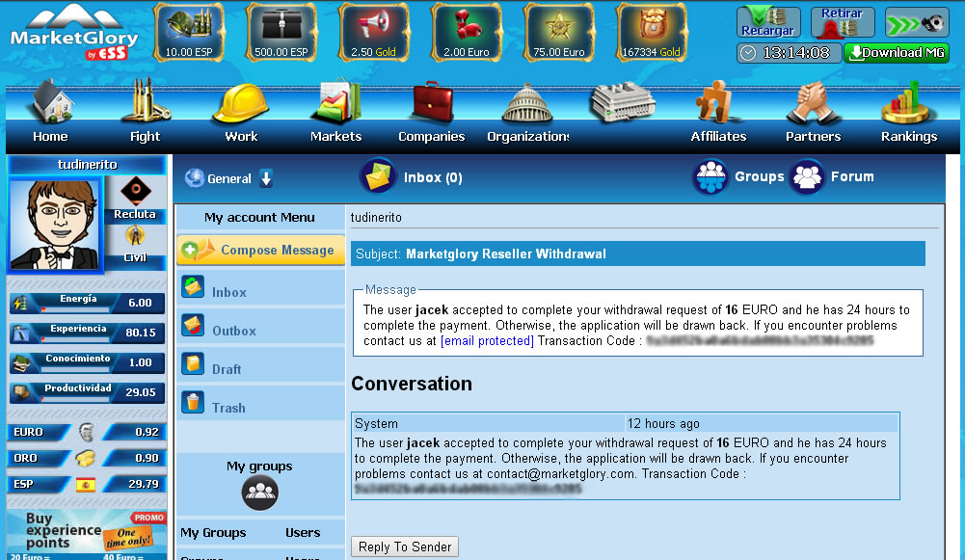
Task: Open the Companies menu
Action: (432, 112)
